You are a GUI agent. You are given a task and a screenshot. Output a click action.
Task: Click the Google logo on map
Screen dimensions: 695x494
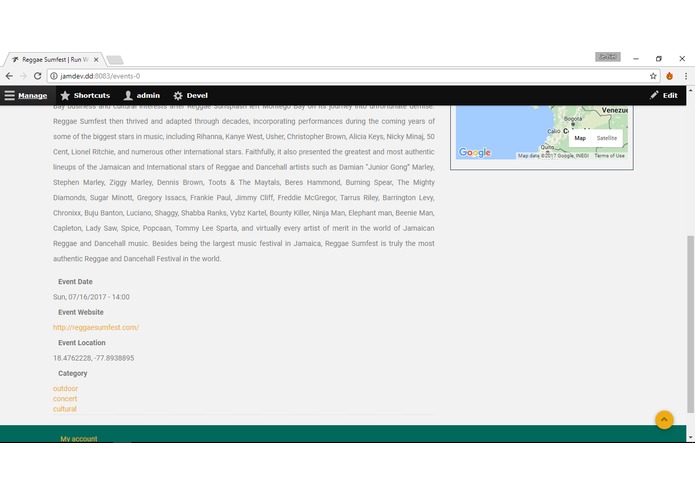click(475, 152)
